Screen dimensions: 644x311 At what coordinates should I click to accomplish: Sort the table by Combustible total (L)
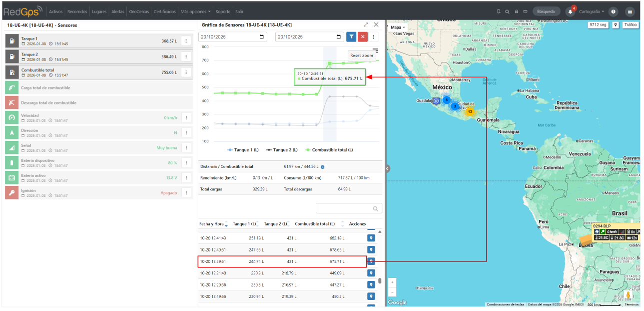(x=319, y=223)
